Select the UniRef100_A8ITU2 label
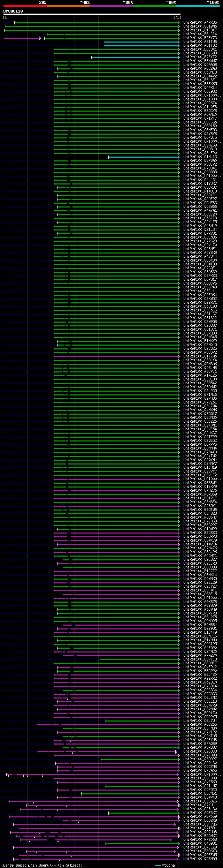Viewport: 223px width, 868px height. [x=200, y=46]
